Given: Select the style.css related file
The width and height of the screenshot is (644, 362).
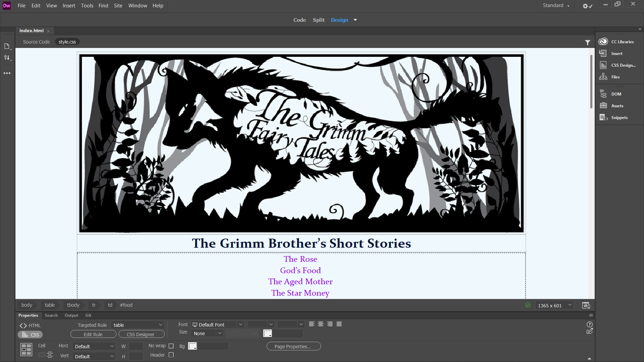Looking at the screenshot, I should (x=67, y=42).
